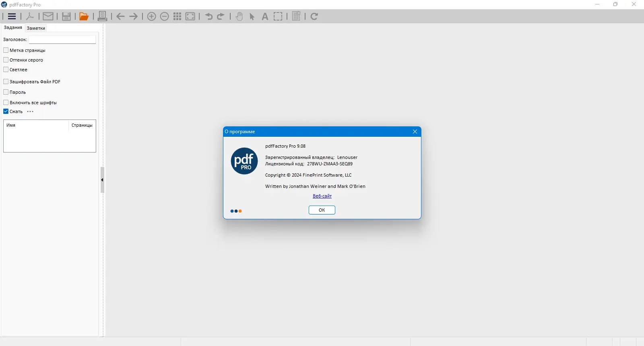The width and height of the screenshot is (644, 346).
Task: Click the pdf PRO logo in dialog
Action: pyautogui.click(x=244, y=161)
